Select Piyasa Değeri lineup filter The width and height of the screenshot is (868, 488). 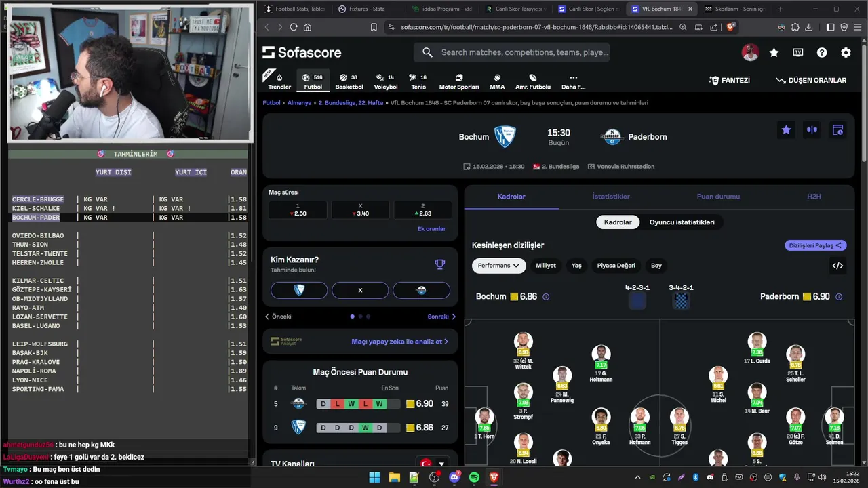[x=616, y=266]
